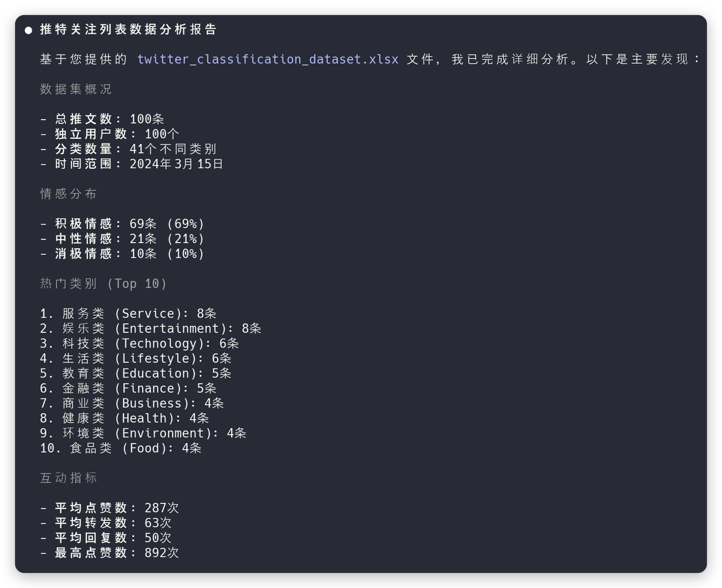
Task: Click the white bullet dot beside report title
Action: point(29,30)
